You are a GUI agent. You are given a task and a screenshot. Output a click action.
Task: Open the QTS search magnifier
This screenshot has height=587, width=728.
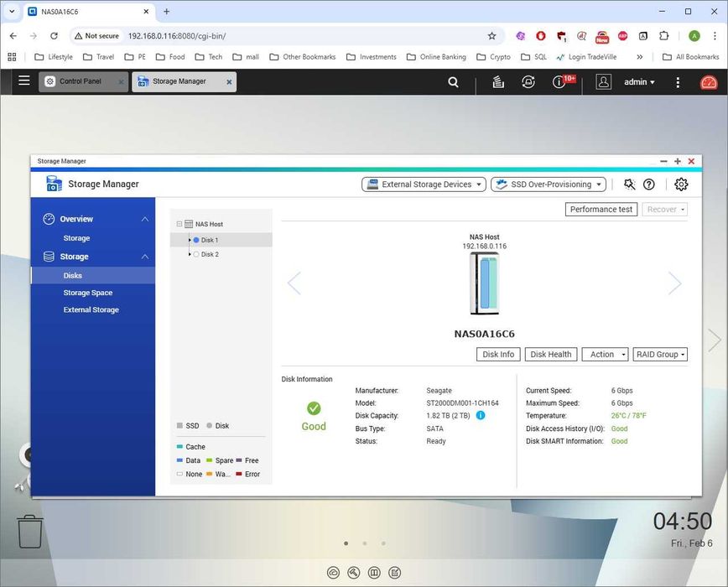click(453, 82)
